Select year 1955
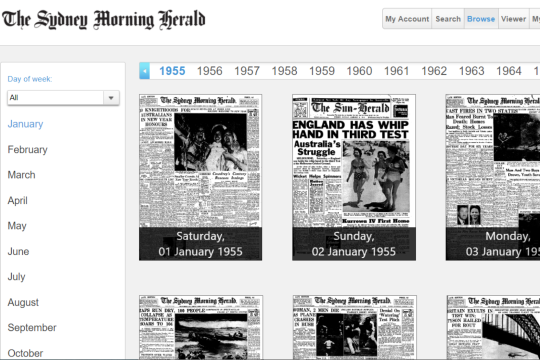 [x=172, y=71]
